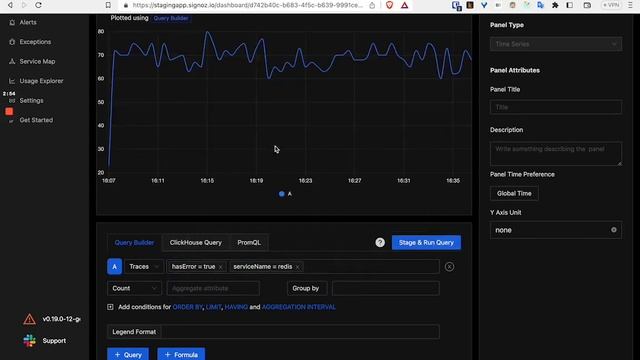Open the extensions puzzle icon
Screen dimensions: 640x360
coord(555,5)
